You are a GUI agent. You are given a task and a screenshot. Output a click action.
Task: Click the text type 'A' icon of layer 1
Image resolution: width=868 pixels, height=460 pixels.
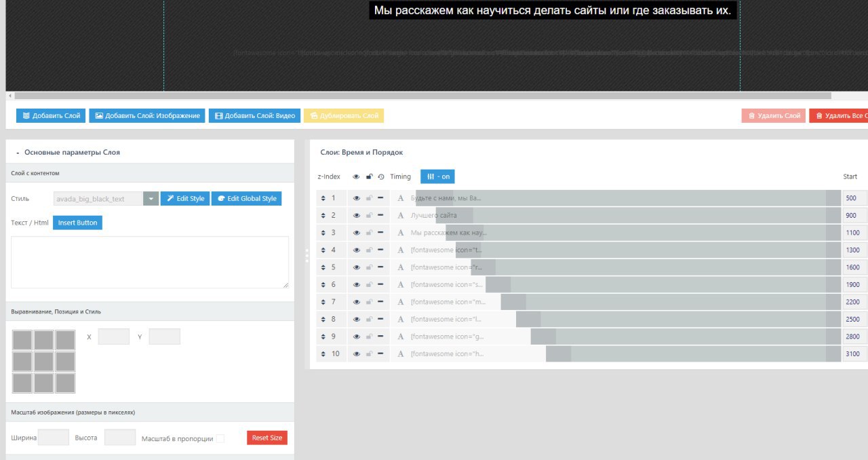(x=400, y=198)
